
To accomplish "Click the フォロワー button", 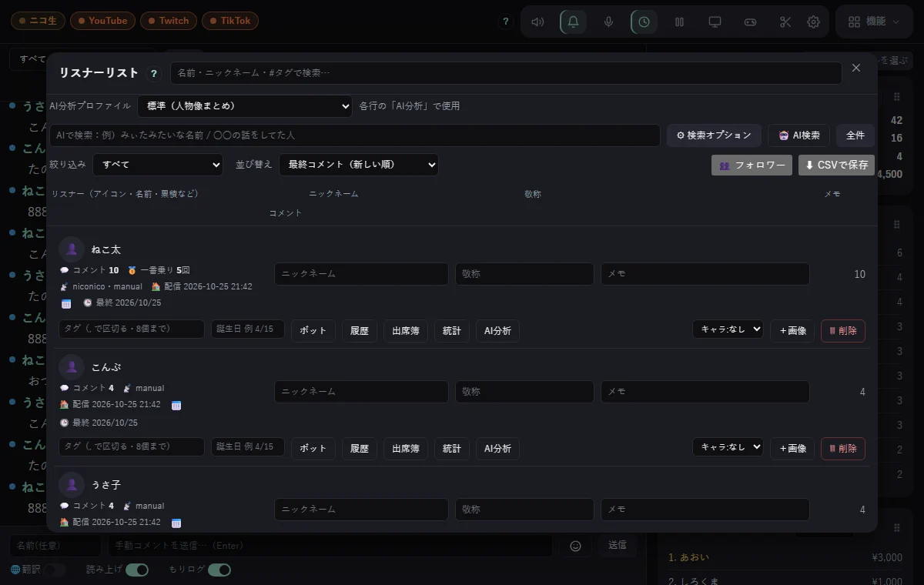I will [x=752, y=165].
